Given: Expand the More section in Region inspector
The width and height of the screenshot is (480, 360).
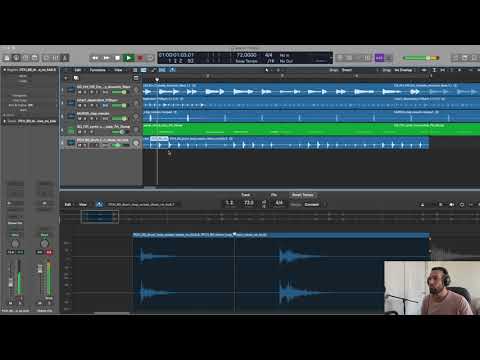Looking at the screenshot, I should (x=4, y=115).
